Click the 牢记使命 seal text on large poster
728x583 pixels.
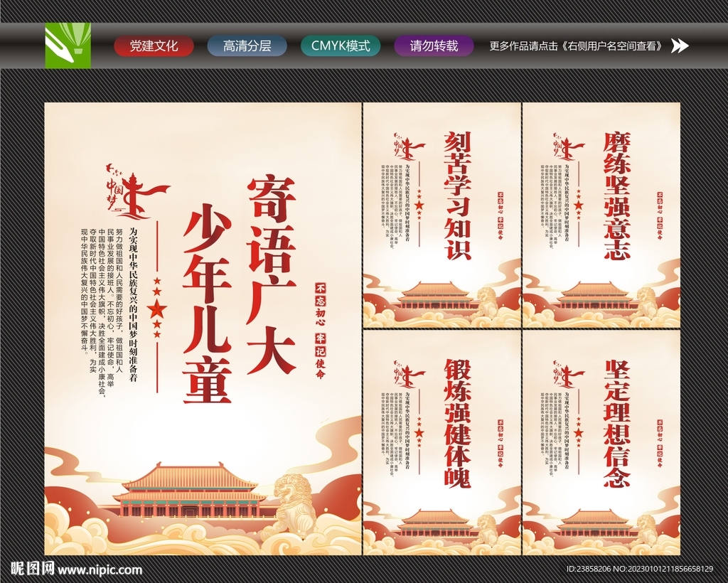click(x=321, y=356)
